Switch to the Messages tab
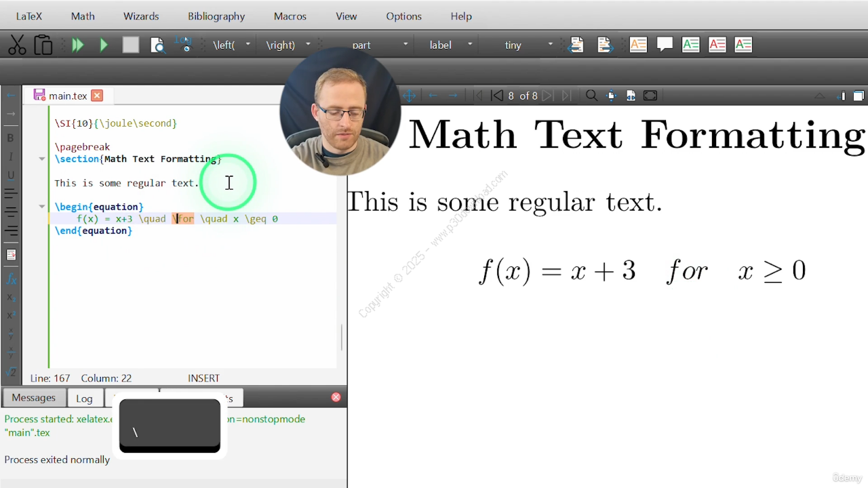The image size is (868, 488). 33,398
